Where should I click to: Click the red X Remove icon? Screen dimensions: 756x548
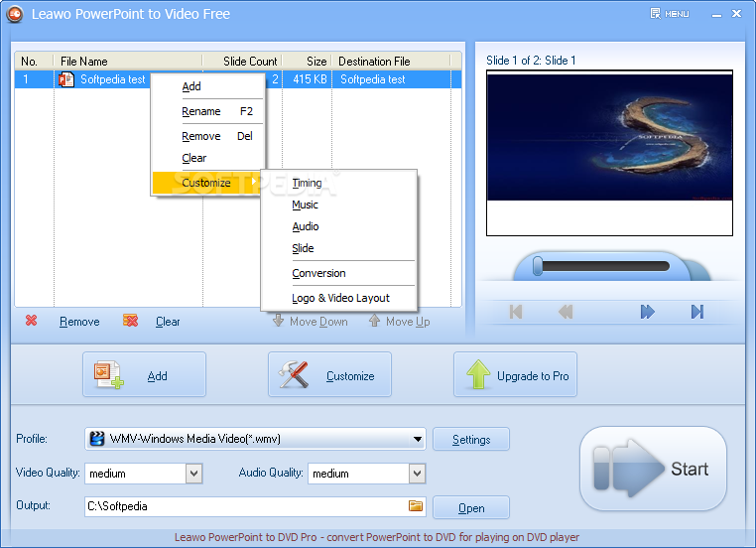[32, 321]
